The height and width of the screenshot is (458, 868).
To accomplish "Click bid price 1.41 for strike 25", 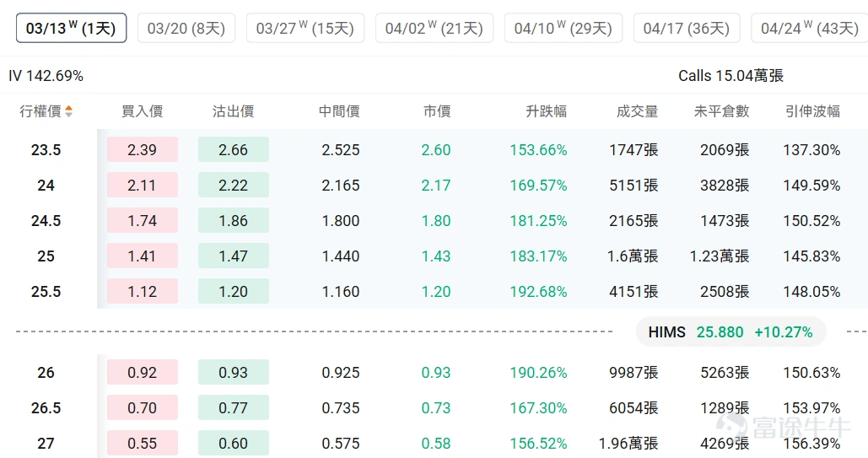I will coord(143,256).
